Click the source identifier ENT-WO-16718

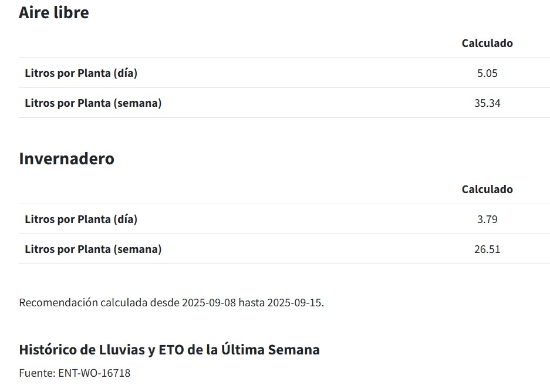click(x=94, y=373)
